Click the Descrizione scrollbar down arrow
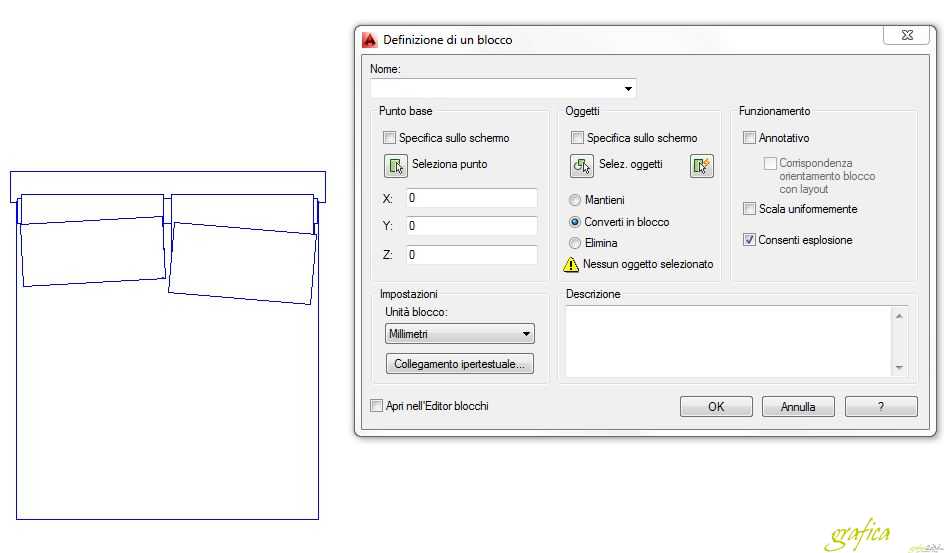The width and height of the screenshot is (944, 553). [899, 368]
